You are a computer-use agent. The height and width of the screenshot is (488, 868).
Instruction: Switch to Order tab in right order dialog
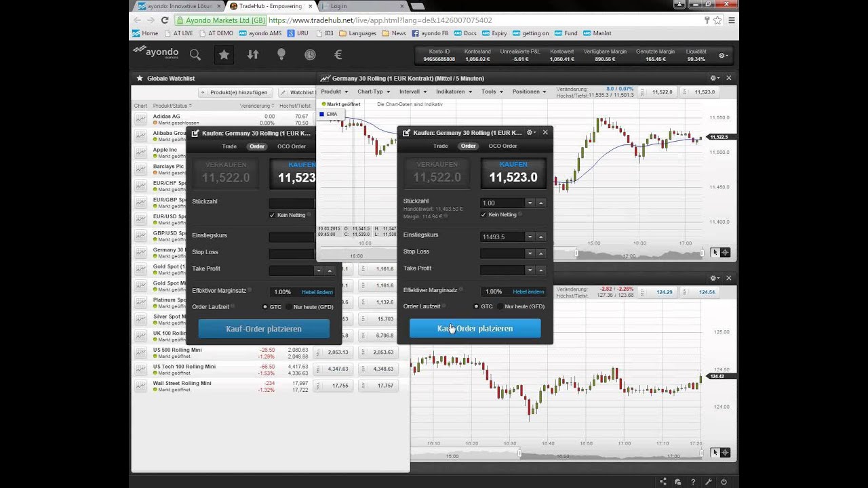[468, 146]
